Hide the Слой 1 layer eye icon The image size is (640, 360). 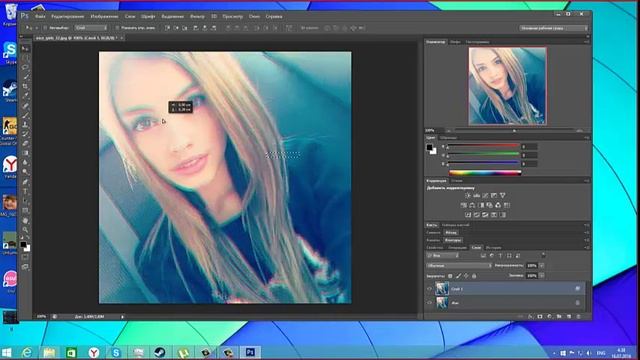pyautogui.click(x=429, y=289)
